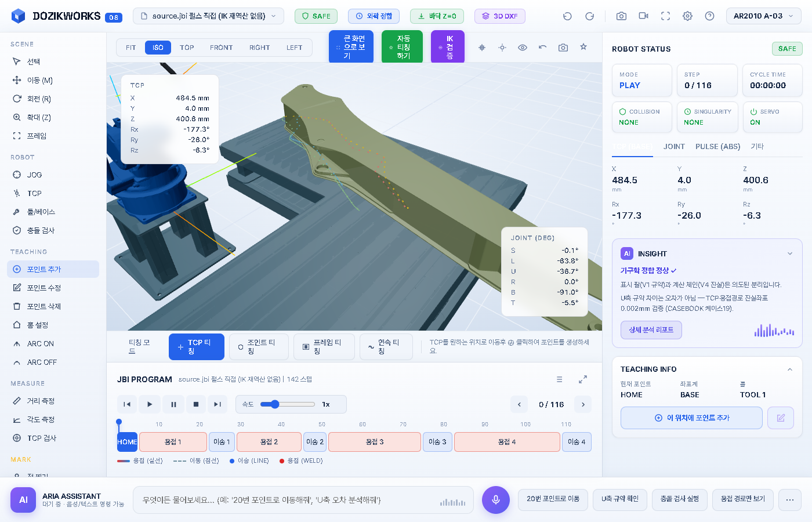Viewport: 812px width, 522px height.
Task: Click 20번 포인트로 이동 suggestion
Action: 553,499
